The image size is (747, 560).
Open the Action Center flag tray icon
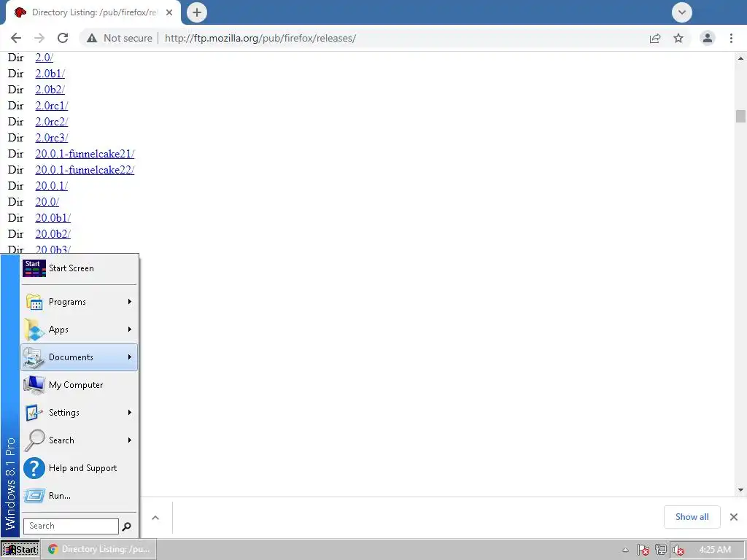pos(643,550)
